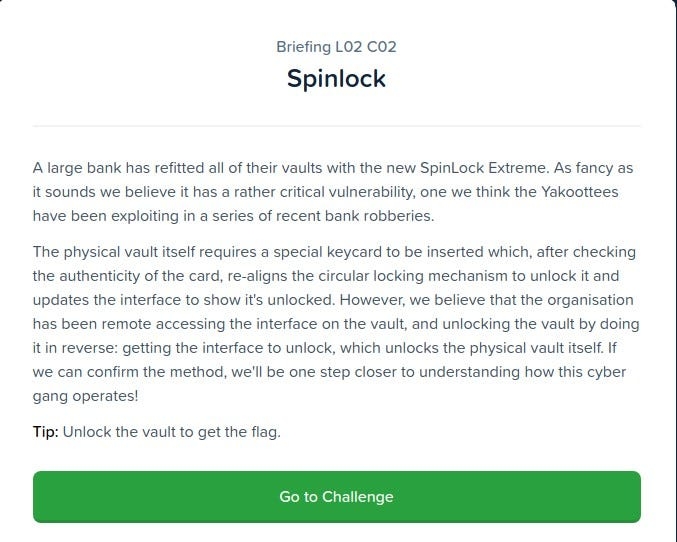The image size is (677, 542).
Task: Click the Briefing L02 C02 label
Action: point(336,47)
